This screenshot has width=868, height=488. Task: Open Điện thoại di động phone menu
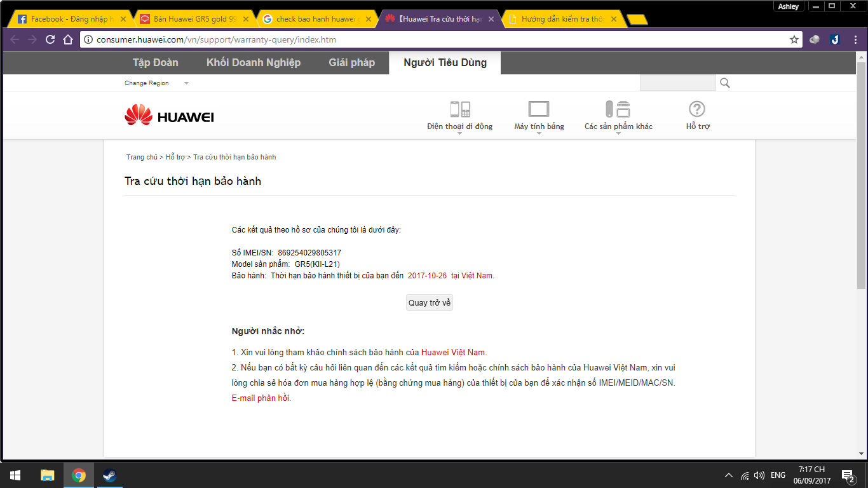click(459, 116)
